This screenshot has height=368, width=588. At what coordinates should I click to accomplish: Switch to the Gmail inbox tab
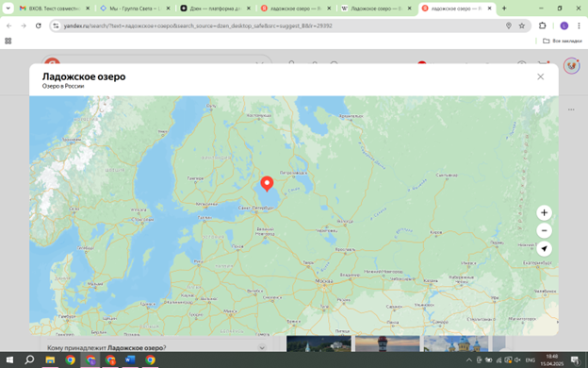point(54,8)
